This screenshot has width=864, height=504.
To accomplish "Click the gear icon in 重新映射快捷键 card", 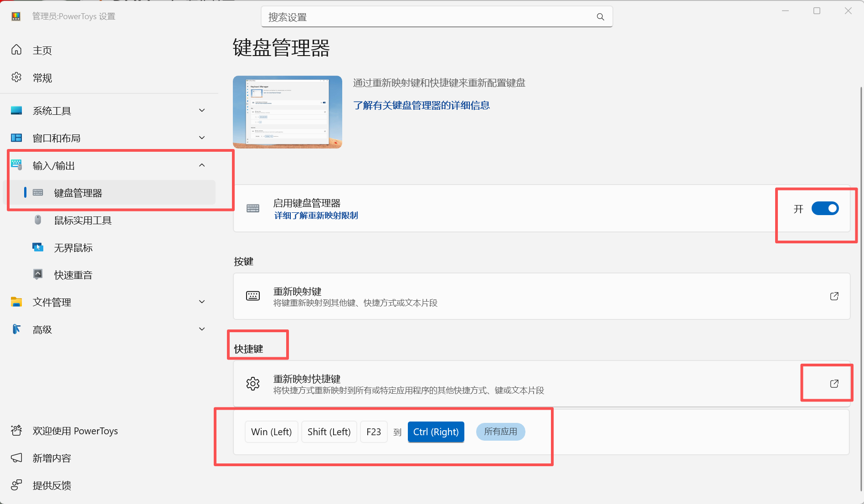I will pos(253,384).
